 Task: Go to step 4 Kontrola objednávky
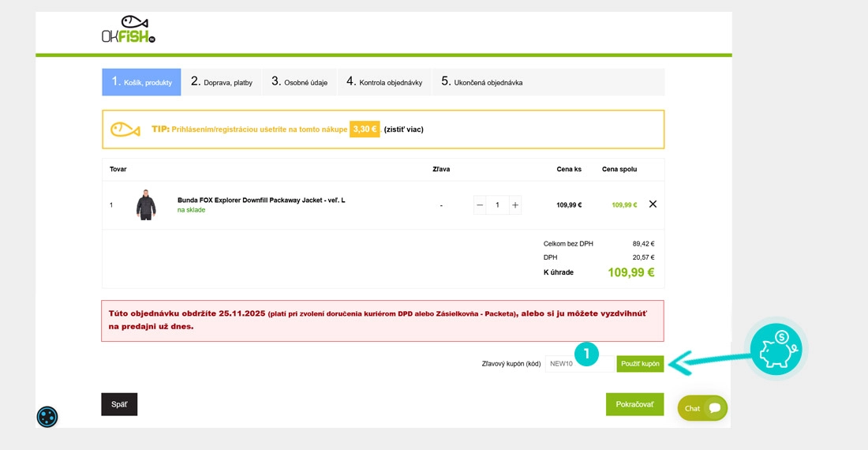click(x=384, y=82)
